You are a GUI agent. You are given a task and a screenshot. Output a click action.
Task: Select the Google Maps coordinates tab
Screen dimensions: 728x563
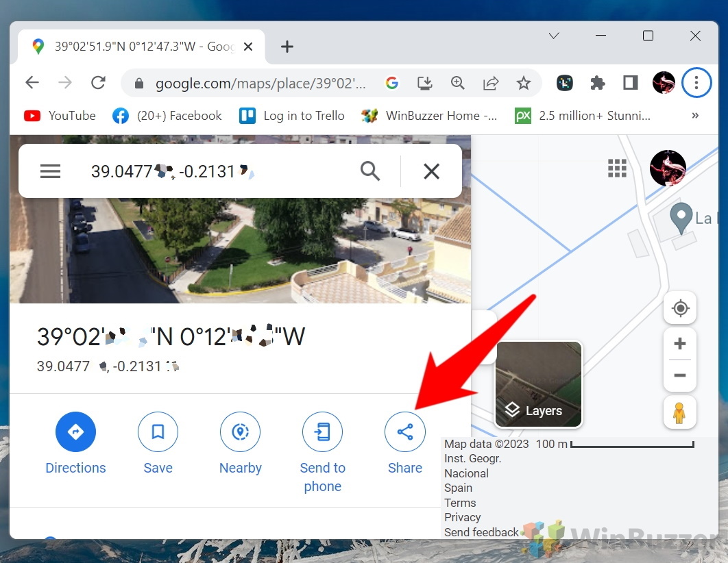(x=141, y=47)
